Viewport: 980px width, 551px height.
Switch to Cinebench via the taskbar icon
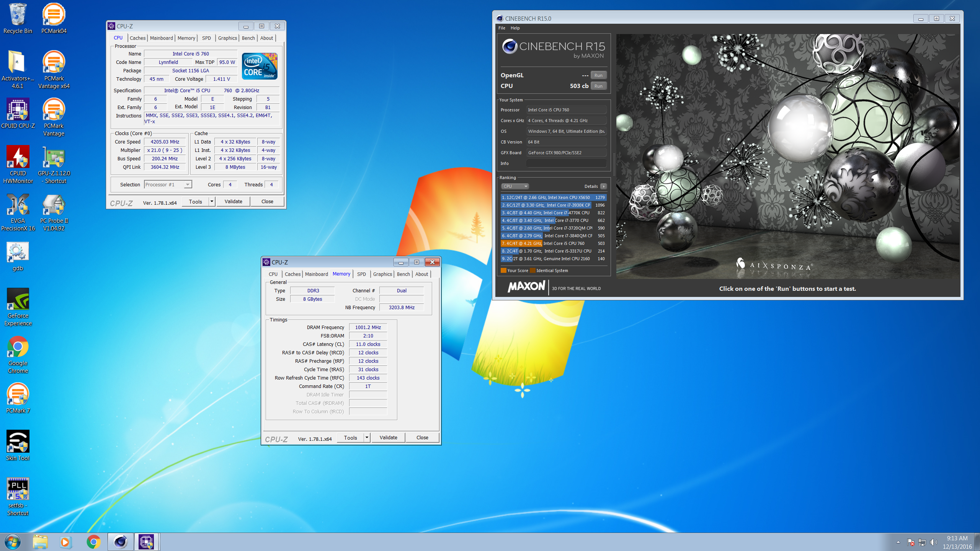(x=121, y=542)
